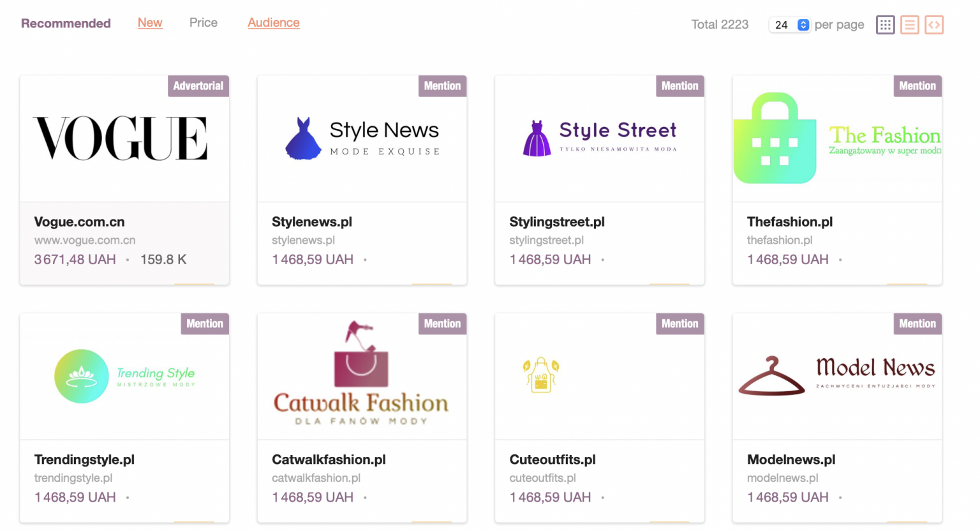
Task: Click the Advertorial badge on the Vogue card
Action: (198, 86)
